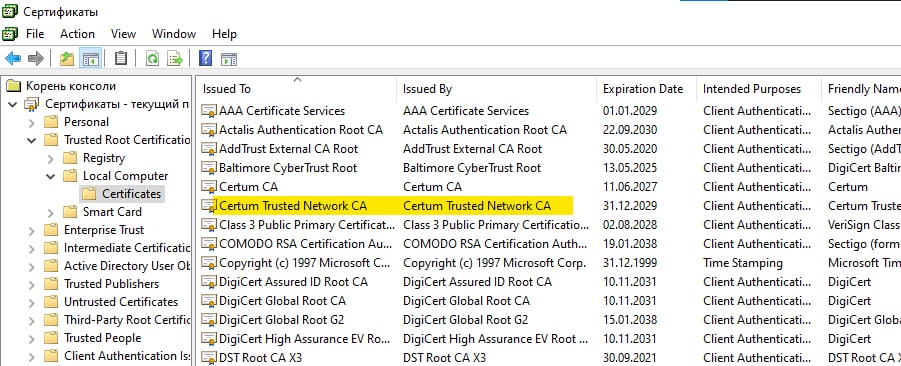
Task: Expand the Client Authentication Issuers node
Action: [32, 356]
